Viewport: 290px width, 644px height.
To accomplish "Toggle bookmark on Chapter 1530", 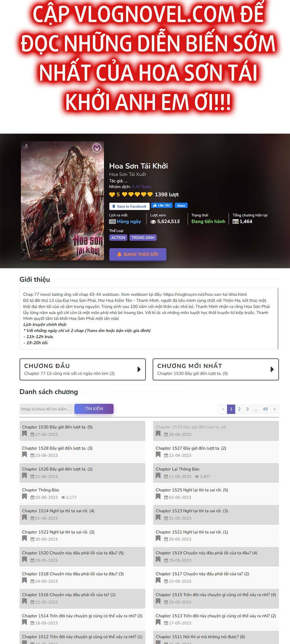I will click(x=24, y=434).
